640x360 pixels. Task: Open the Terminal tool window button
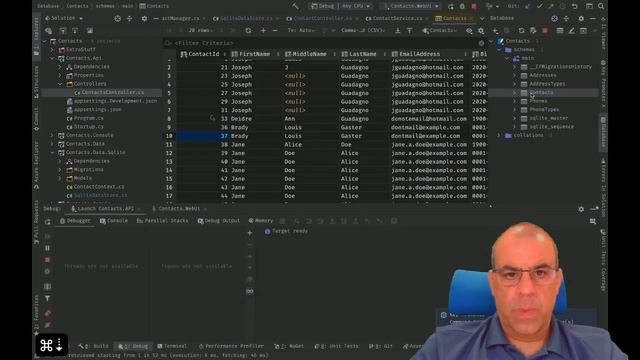[172, 346]
